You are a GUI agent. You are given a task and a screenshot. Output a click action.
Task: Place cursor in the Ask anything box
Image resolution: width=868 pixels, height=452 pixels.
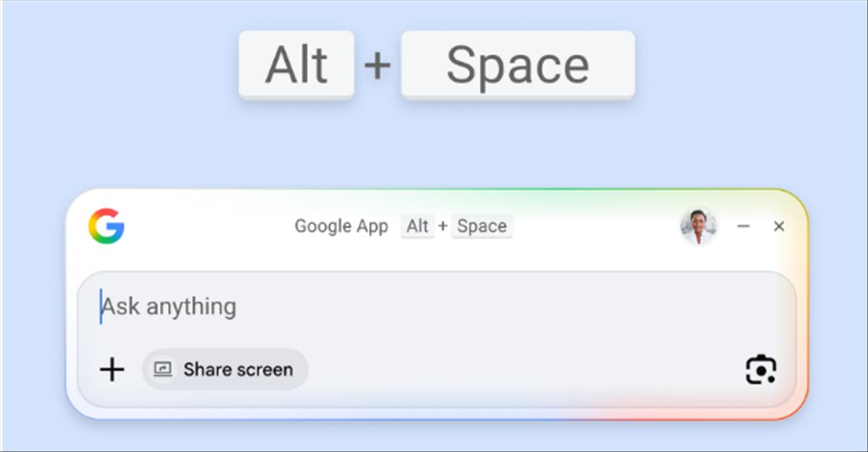pyautogui.click(x=170, y=306)
